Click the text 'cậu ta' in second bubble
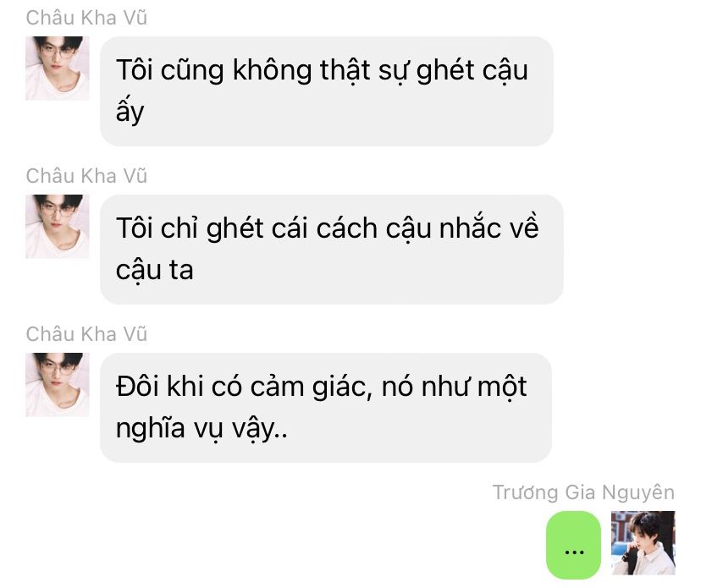Screen dimensions: 701x588 coord(155,271)
